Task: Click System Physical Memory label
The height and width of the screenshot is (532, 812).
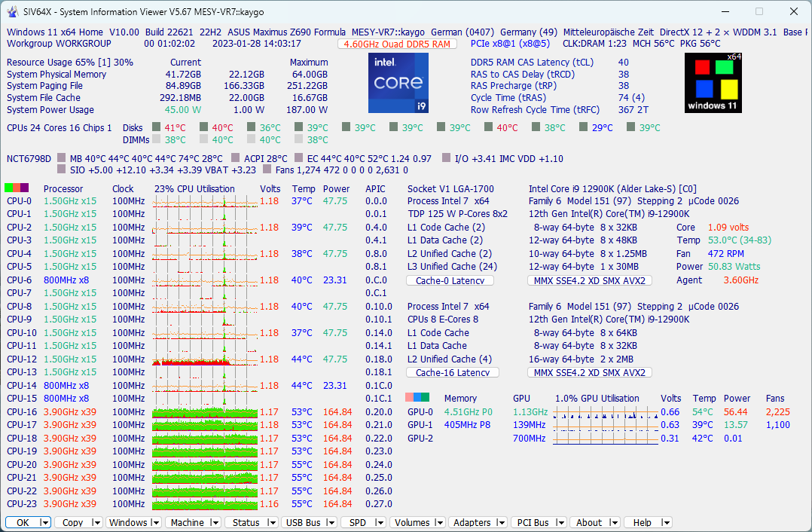Action: [56, 74]
